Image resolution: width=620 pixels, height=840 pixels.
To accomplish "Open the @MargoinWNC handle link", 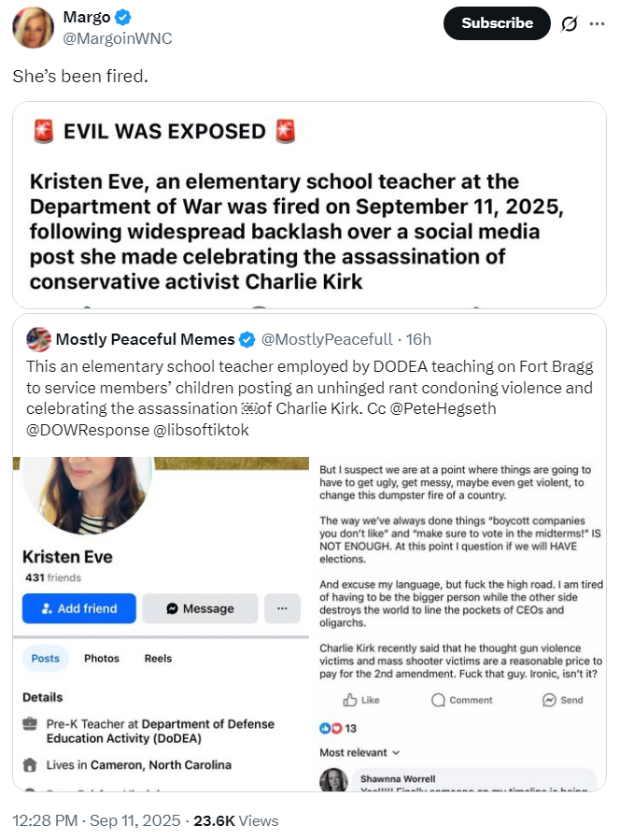I will (x=118, y=38).
